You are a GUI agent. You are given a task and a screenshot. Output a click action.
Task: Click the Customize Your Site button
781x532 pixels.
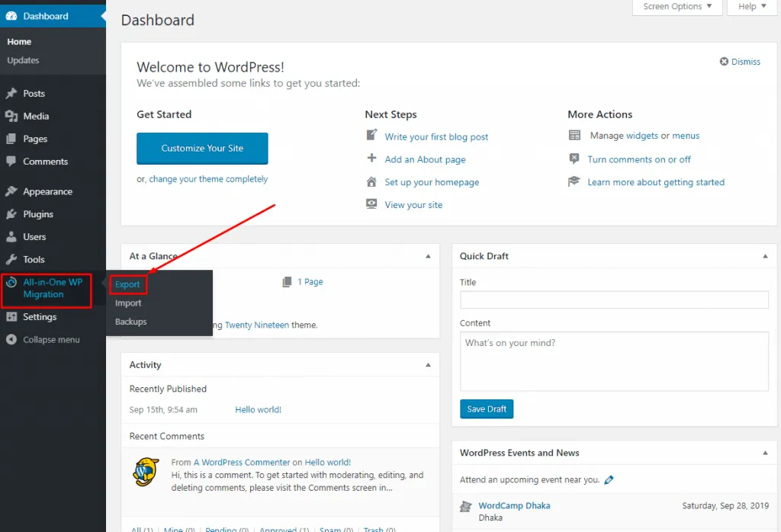pyautogui.click(x=202, y=149)
